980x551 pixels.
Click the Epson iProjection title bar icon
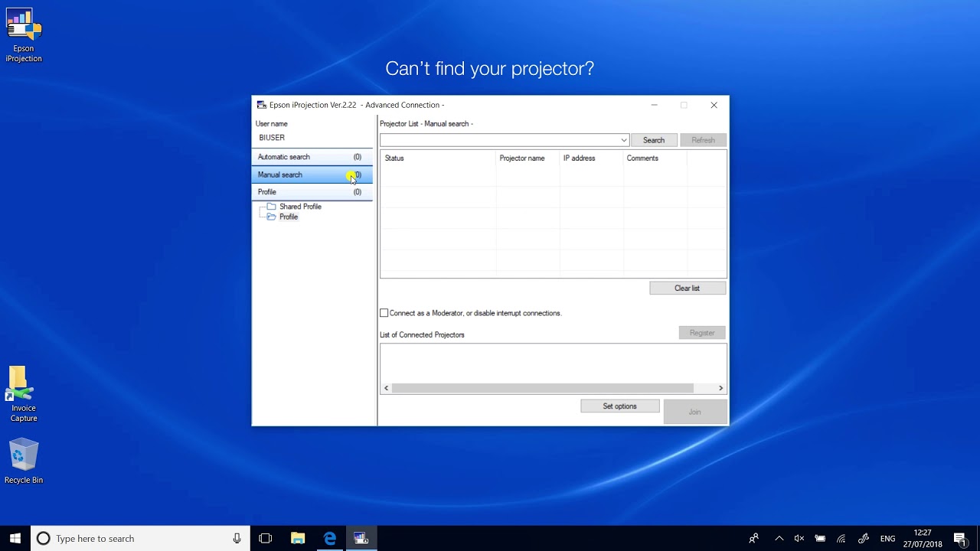point(262,105)
